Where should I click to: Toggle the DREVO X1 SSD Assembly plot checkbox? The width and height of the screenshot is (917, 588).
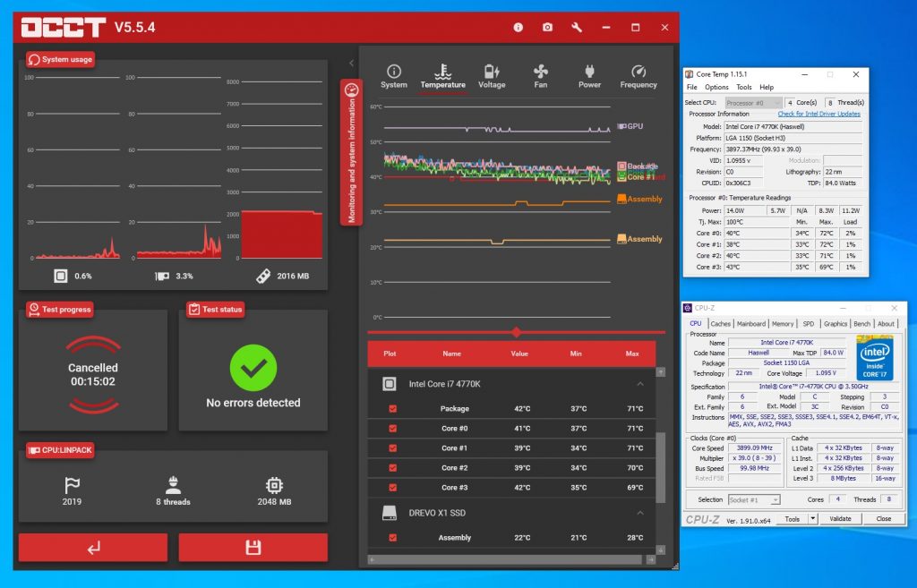[x=392, y=537]
